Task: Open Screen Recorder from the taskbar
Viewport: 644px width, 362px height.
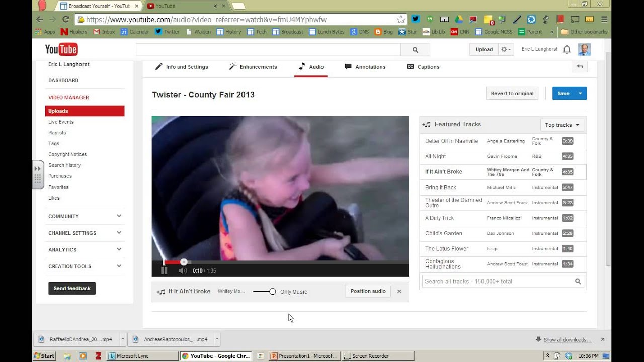Action: pyautogui.click(x=378, y=356)
